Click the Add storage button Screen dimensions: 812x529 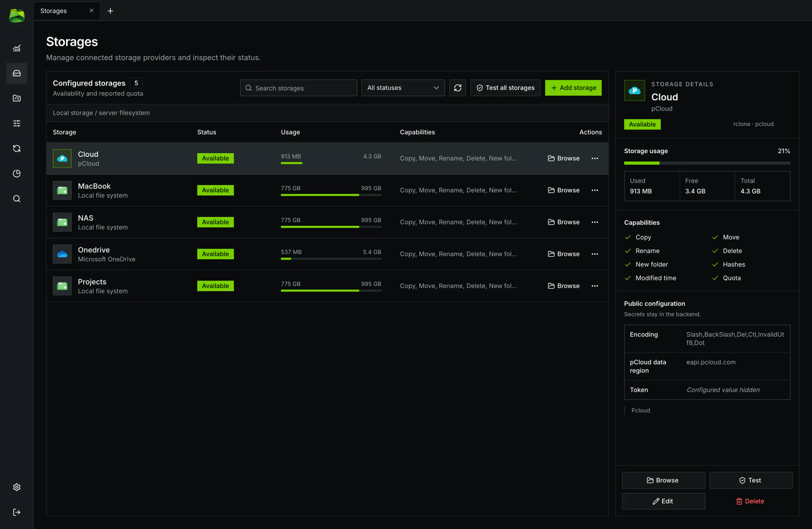(x=573, y=88)
